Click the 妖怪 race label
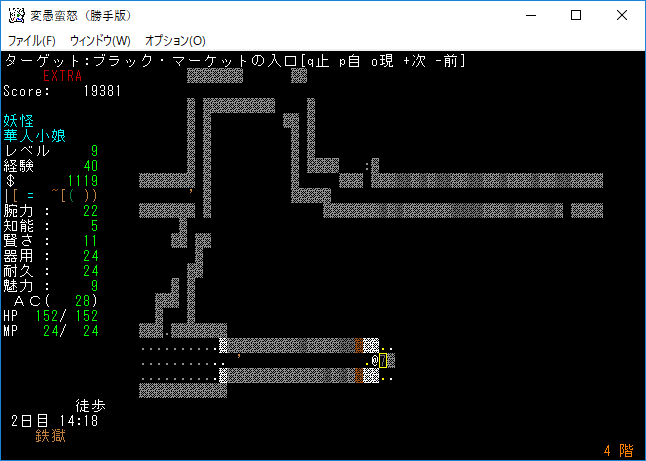The height and width of the screenshot is (461, 646). coord(19,121)
